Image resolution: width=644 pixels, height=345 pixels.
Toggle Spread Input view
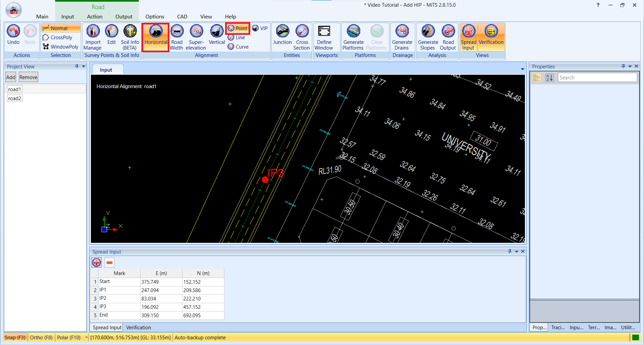[468, 37]
